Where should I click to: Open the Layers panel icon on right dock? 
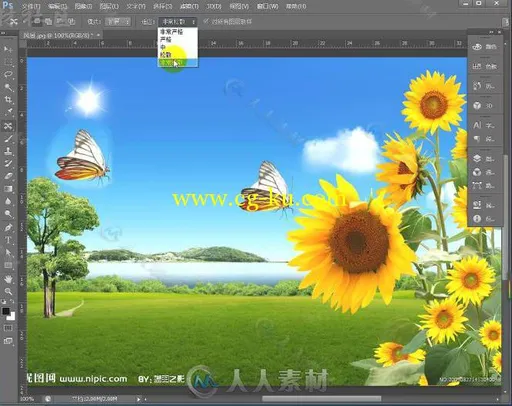click(477, 159)
